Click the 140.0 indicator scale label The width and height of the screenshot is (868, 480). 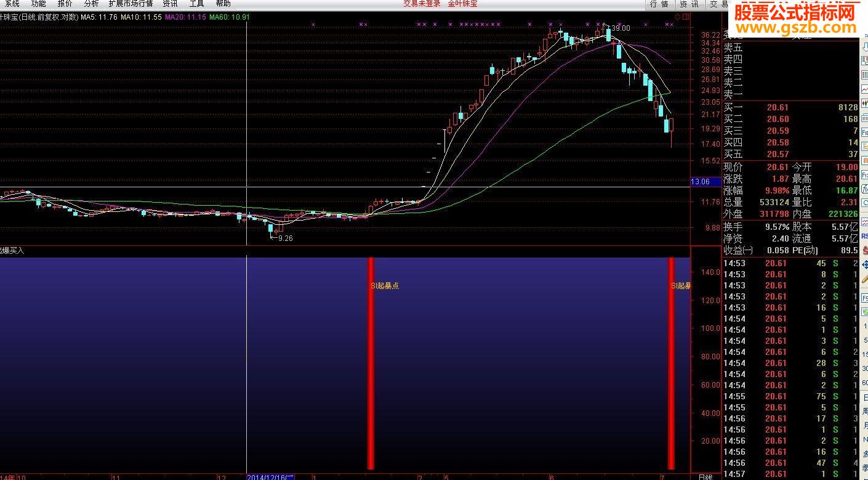click(x=710, y=272)
